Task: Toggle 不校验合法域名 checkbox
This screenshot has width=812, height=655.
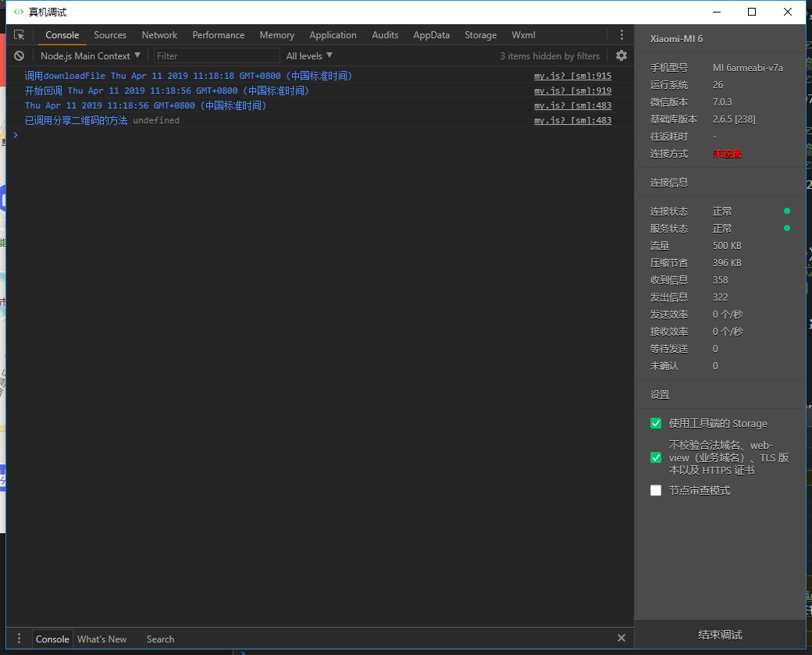Action: point(656,457)
